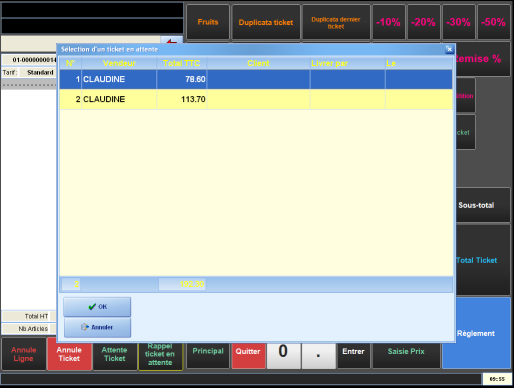Sort by the Total TTC column header
Screen dimensions: 514x388
182,63
